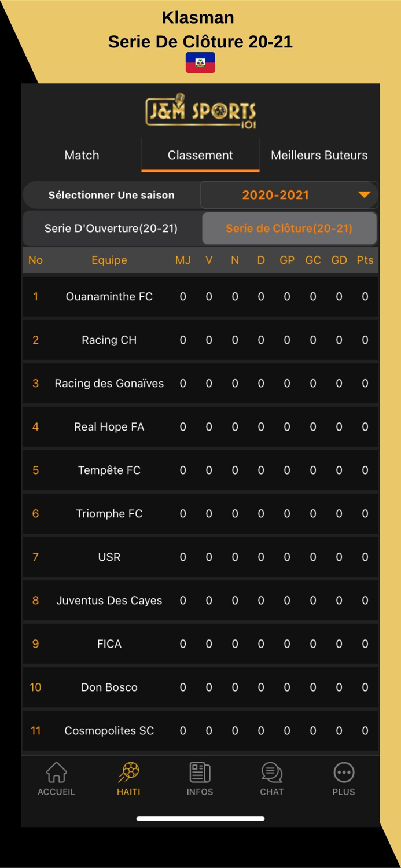Activate the Classement view
This screenshot has height=868, width=401.
200,155
